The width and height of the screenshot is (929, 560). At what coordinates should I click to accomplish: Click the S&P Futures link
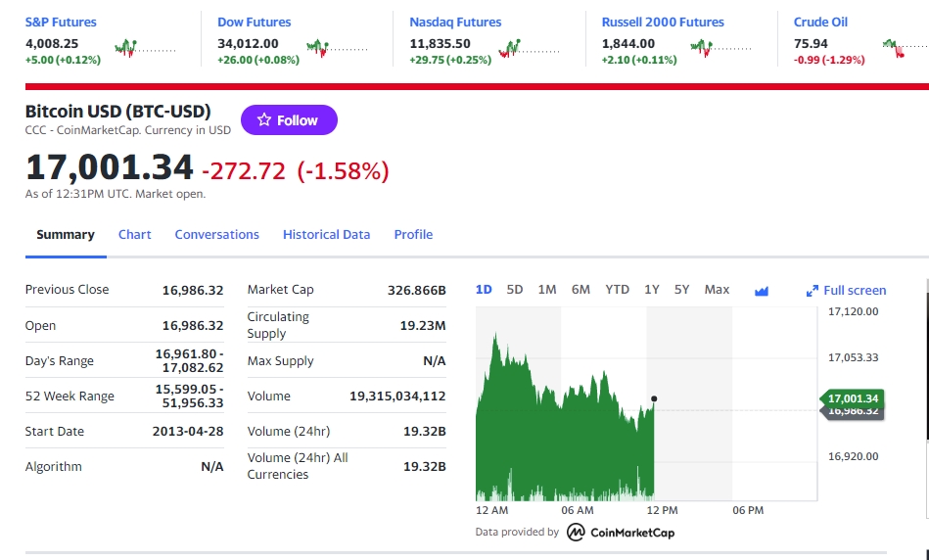61,22
